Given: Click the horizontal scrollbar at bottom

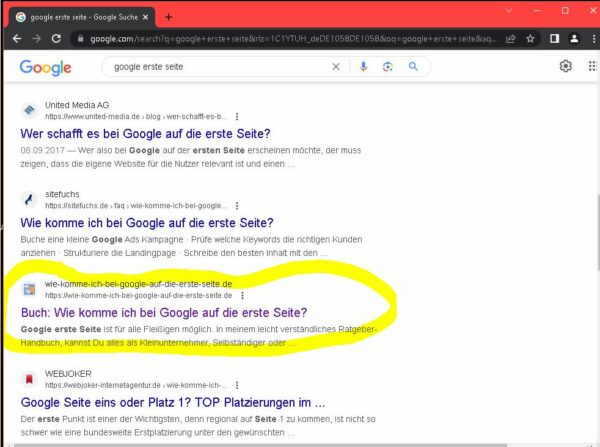Looking at the screenshot, I should 260,445.
